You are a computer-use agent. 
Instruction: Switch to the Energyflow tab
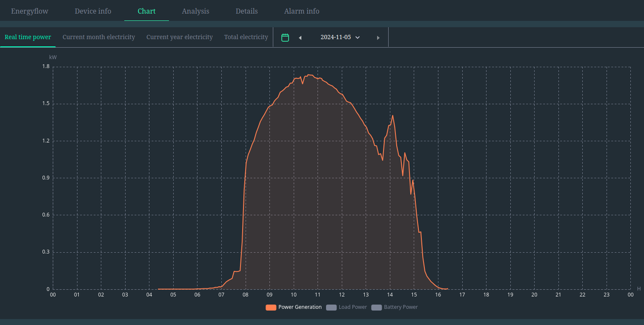30,11
